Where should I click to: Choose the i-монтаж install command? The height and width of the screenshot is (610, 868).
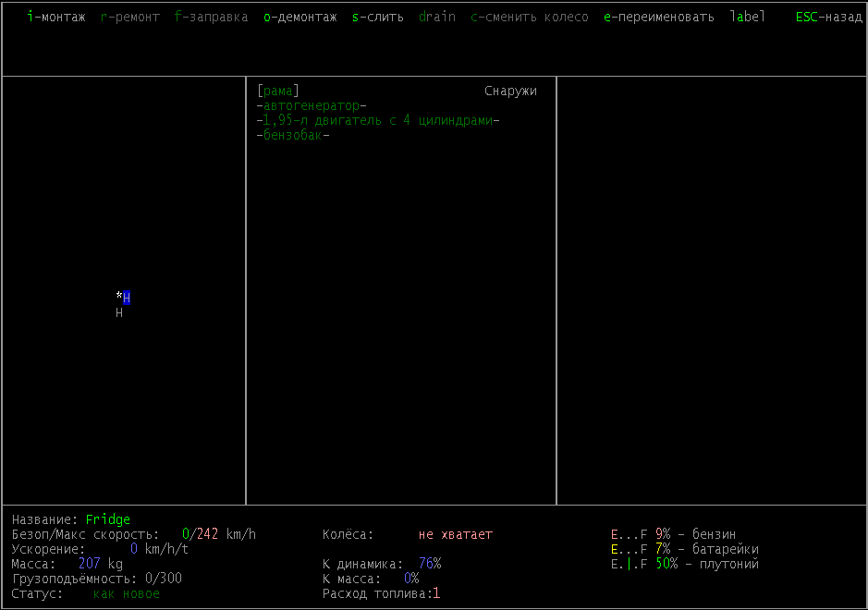56,18
